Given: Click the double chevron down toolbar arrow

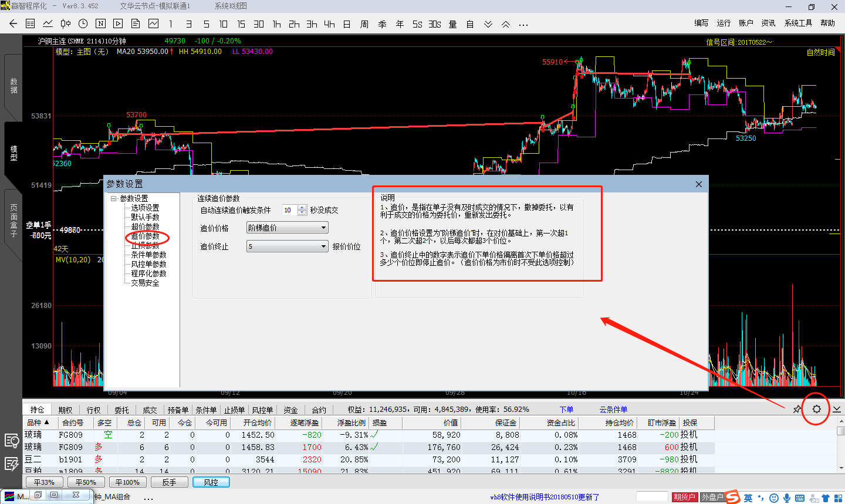Looking at the screenshot, I should [488, 24].
